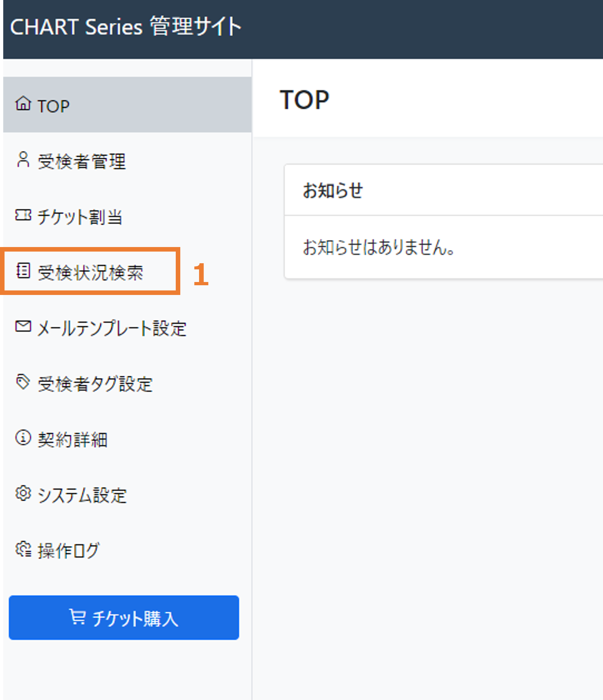Click the blue チケット購入 button

click(x=124, y=617)
